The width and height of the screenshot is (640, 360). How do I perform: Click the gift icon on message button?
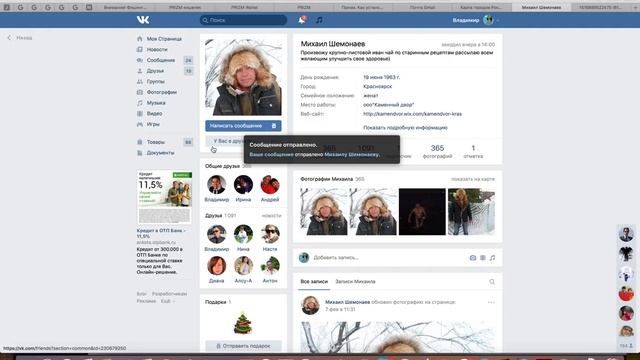point(274,126)
